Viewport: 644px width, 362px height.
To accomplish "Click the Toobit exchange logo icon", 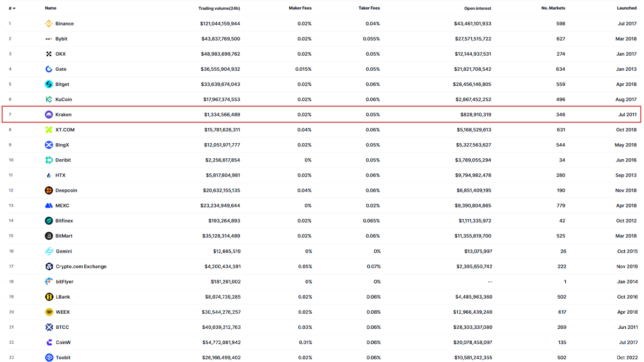I will [49, 358].
